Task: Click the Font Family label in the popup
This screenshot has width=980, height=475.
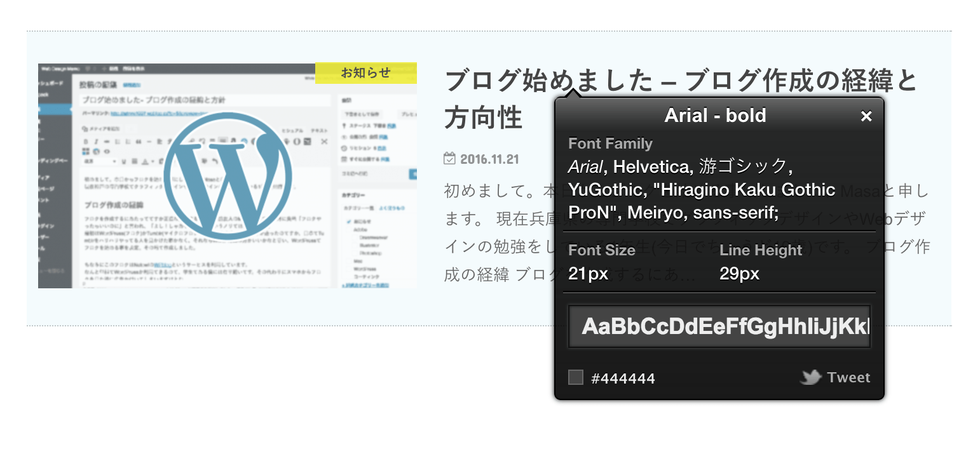Action: coord(610,144)
